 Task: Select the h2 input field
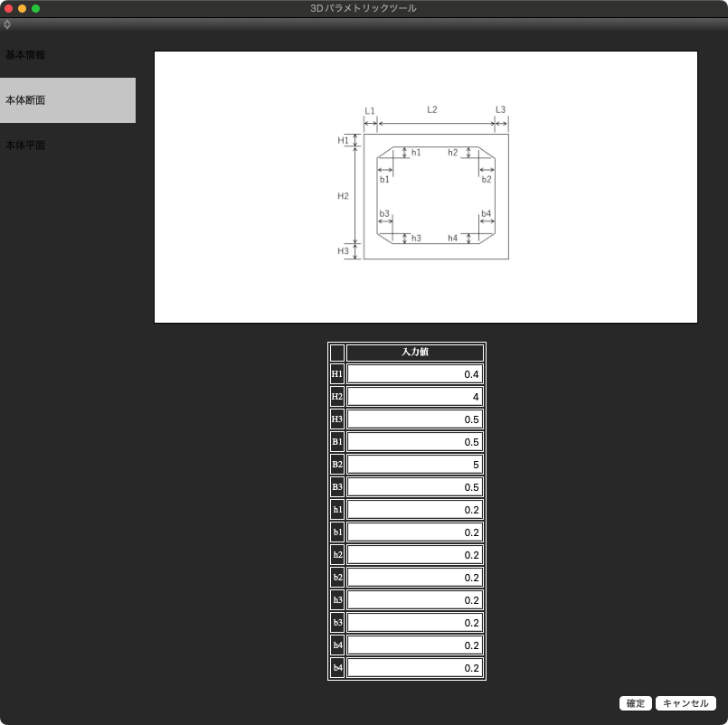click(415, 555)
